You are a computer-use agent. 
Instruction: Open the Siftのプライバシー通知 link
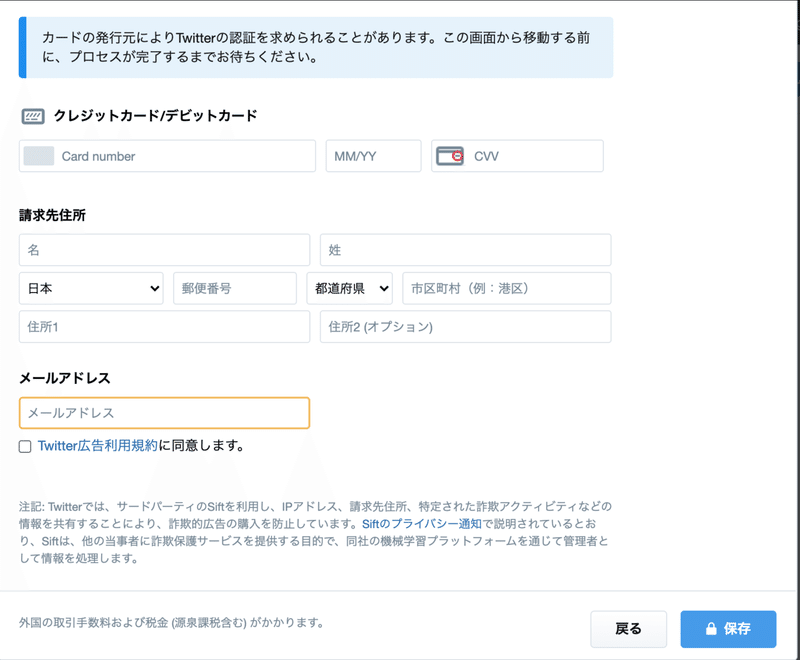[x=421, y=524]
